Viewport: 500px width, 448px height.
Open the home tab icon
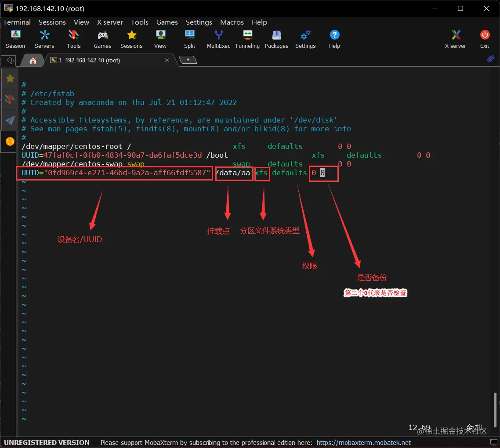33,60
